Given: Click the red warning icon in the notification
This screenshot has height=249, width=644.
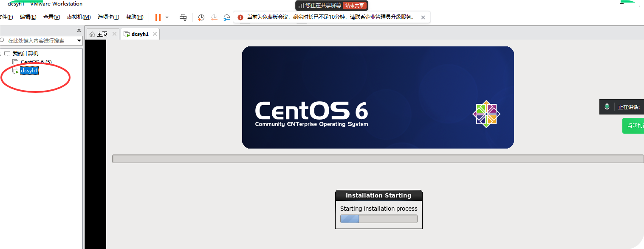Looking at the screenshot, I should click(240, 17).
